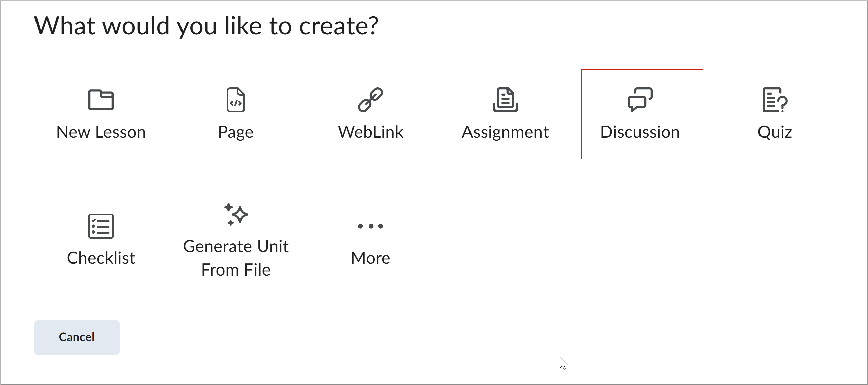Click "Generate Unit From File" text
868x385 pixels.
[236, 258]
